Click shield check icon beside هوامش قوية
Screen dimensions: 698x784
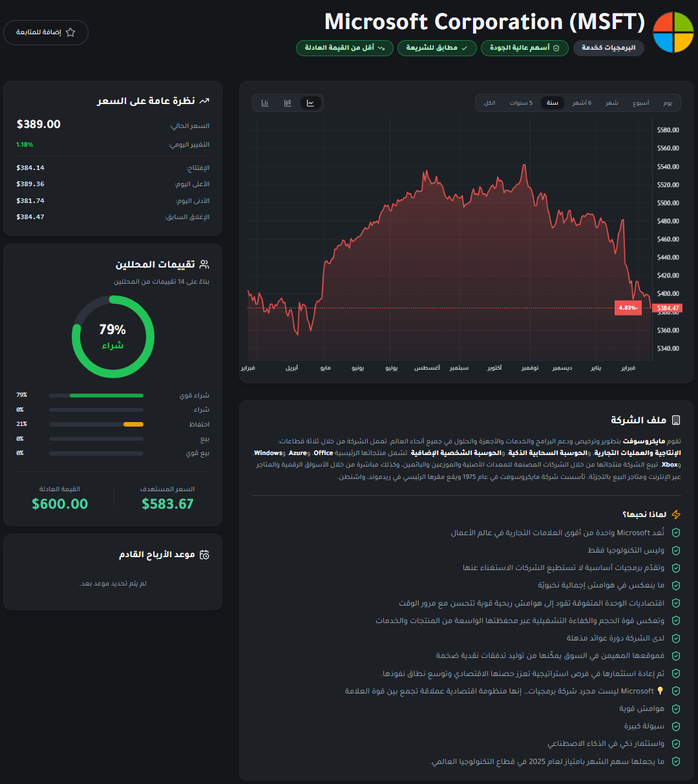[676, 708]
